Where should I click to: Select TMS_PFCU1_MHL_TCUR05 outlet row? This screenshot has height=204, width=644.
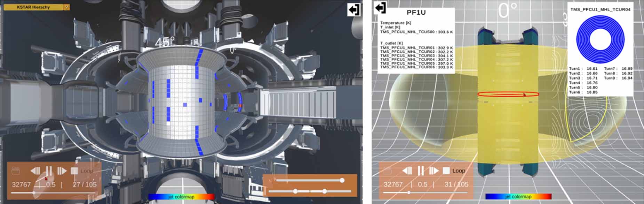tap(416, 63)
